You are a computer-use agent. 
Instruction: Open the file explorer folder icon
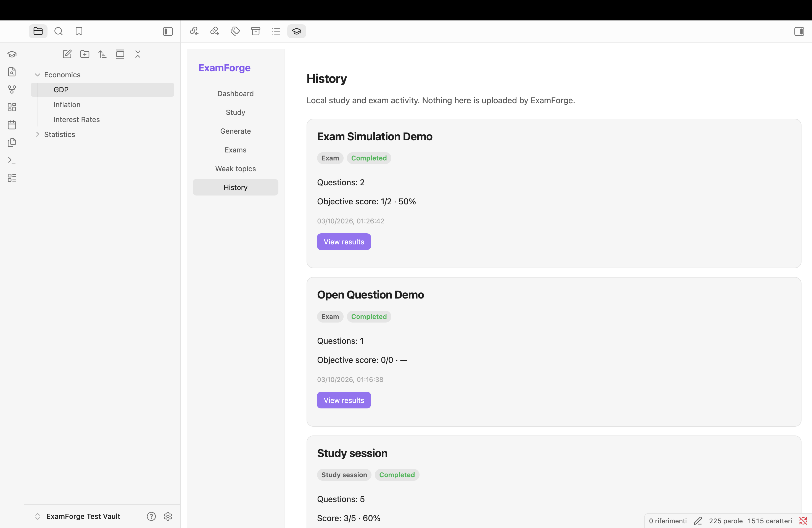tap(38, 31)
